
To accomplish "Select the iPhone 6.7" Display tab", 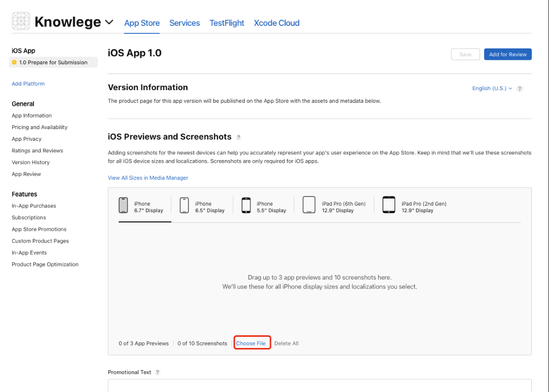I will pos(145,207).
